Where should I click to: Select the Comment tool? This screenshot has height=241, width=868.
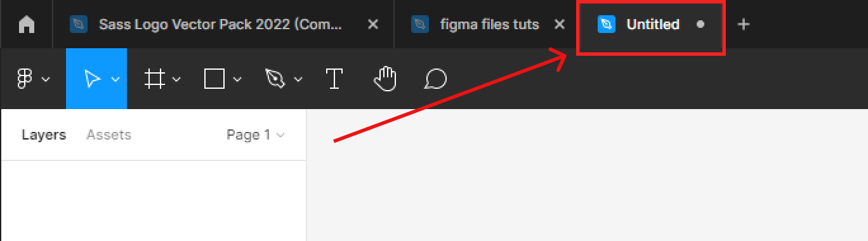point(435,79)
